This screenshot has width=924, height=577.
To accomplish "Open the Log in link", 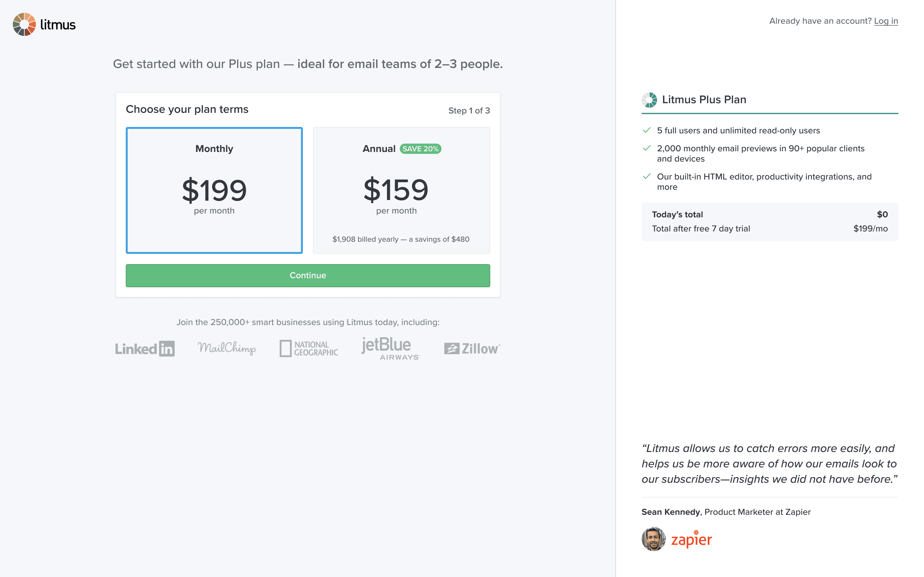I will (x=886, y=21).
